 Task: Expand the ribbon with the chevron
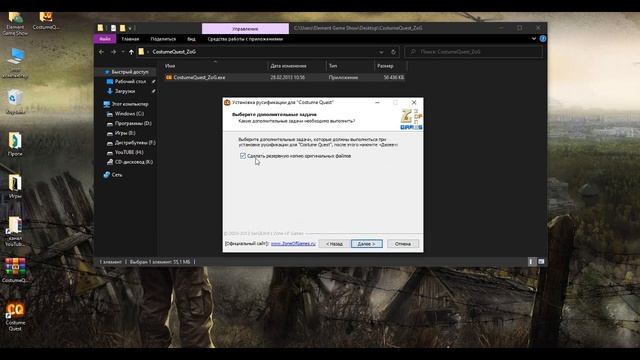pyautogui.click(x=533, y=39)
